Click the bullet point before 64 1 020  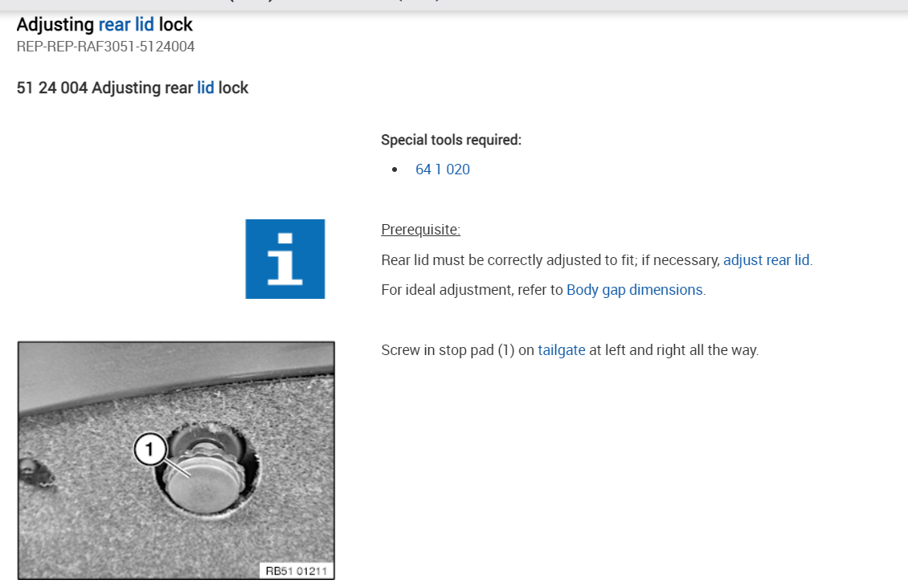click(x=395, y=170)
